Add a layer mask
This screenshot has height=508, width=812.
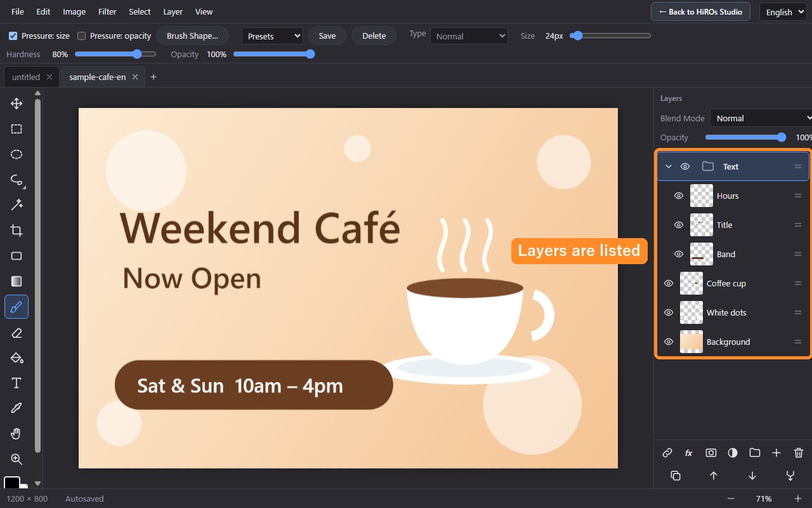(711, 453)
